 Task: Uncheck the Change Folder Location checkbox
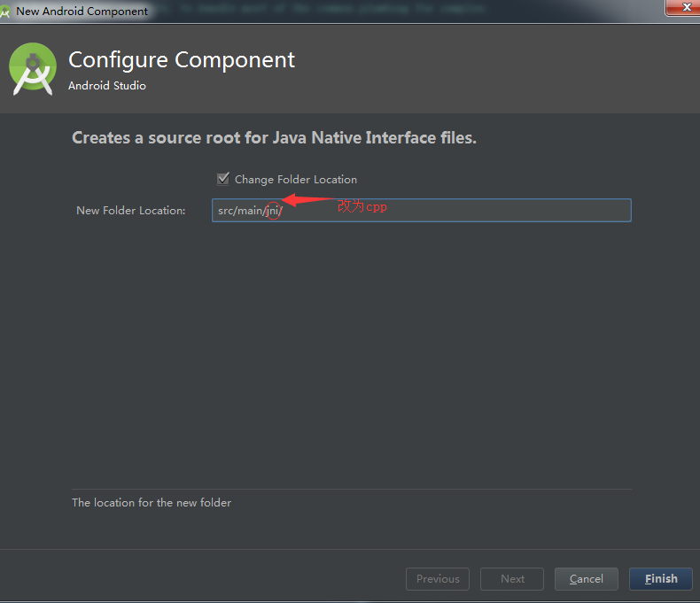223,179
